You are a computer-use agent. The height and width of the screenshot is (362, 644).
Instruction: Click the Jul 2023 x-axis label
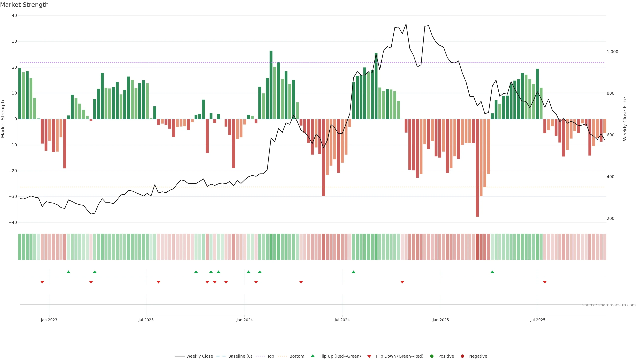tap(146, 320)
